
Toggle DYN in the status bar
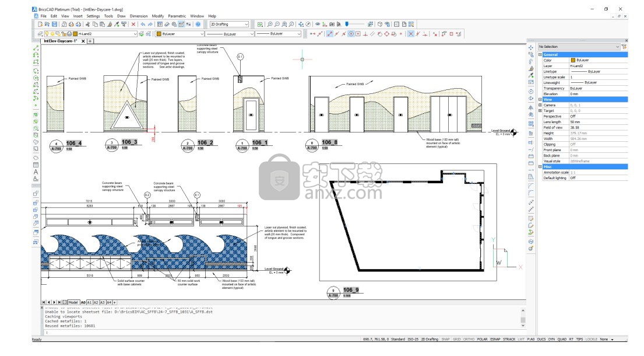tap(551, 339)
